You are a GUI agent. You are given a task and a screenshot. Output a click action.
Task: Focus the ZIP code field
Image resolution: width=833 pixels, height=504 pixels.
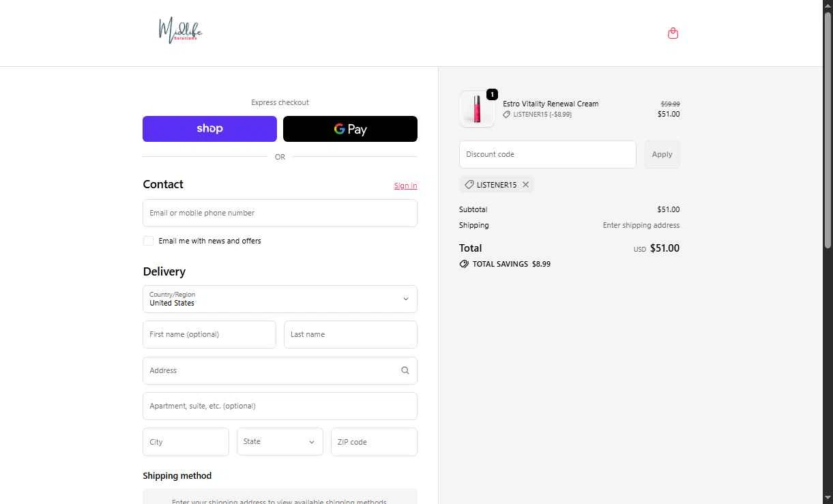(x=374, y=442)
